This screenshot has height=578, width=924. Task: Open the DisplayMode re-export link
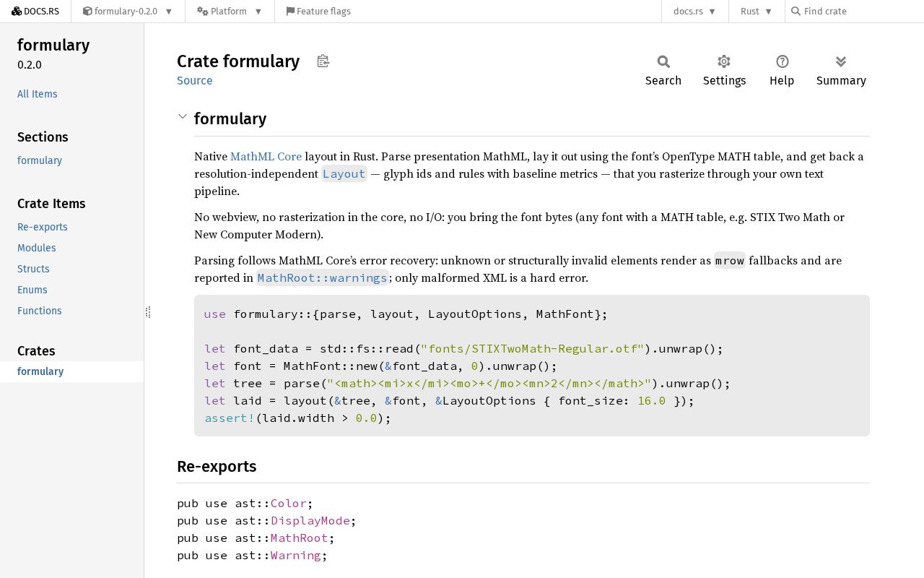[x=310, y=520]
